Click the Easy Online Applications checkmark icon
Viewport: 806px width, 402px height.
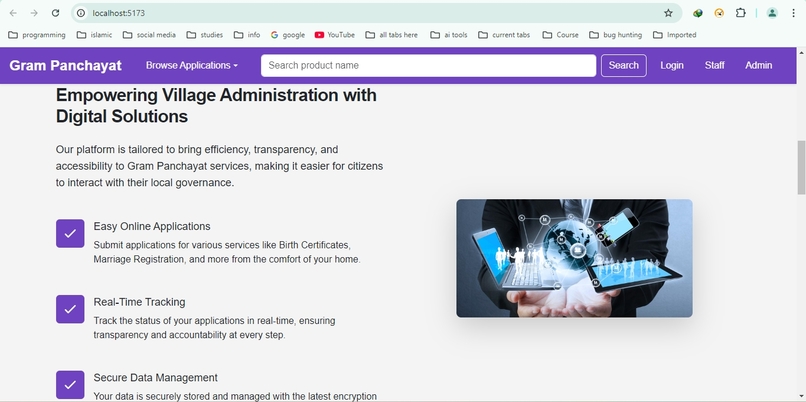click(x=70, y=233)
